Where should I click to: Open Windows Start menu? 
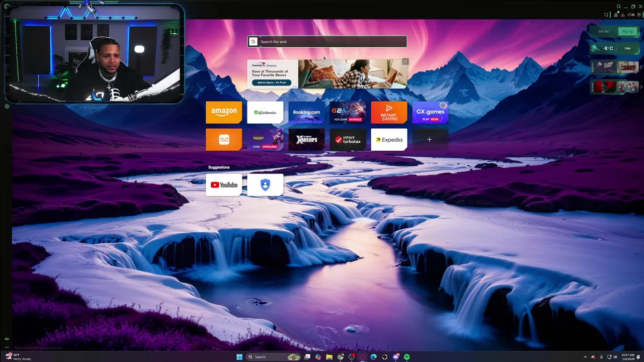pos(239,357)
